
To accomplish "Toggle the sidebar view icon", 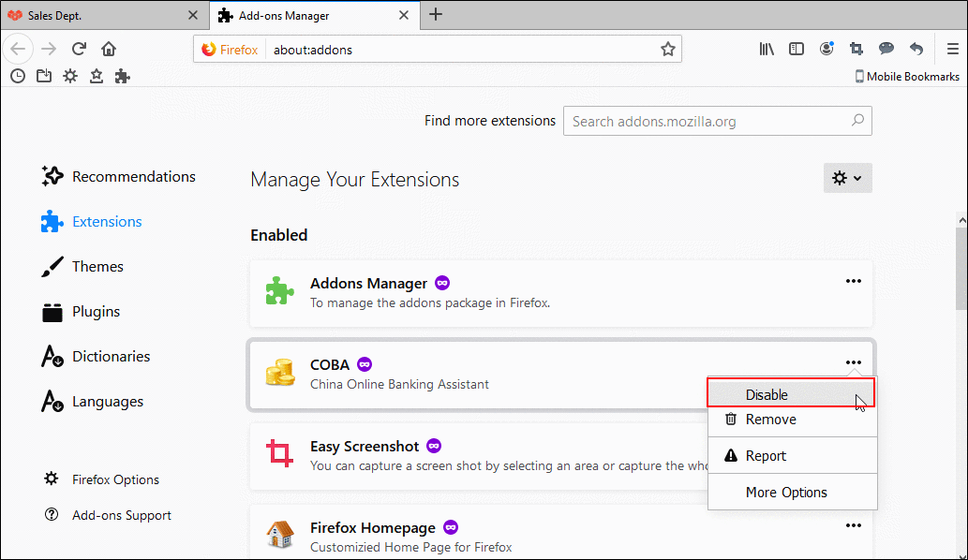I will tap(797, 49).
